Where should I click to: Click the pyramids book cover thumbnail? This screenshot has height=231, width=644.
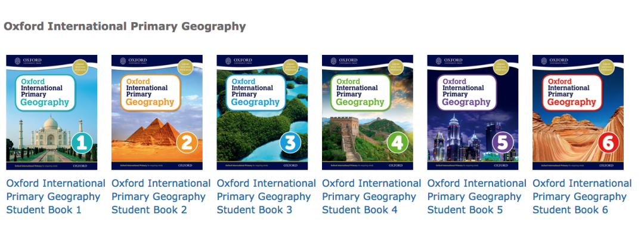(157, 112)
